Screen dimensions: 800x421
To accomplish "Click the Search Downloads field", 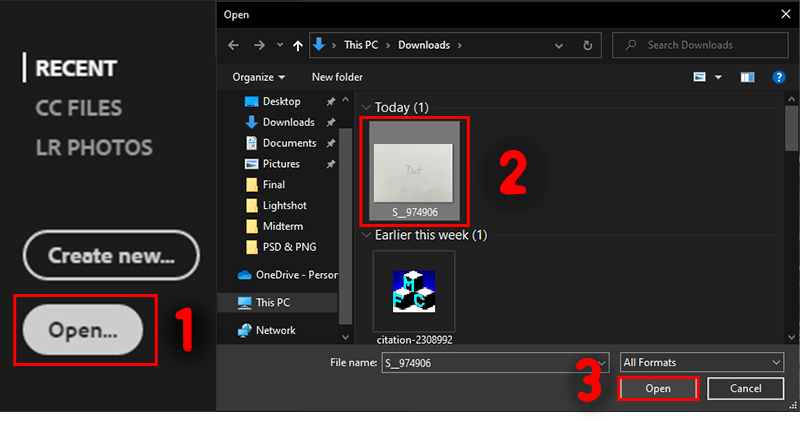I will coord(700,45).
